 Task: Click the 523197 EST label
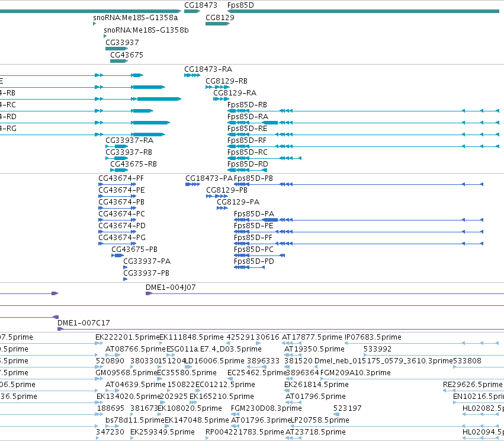347,408
